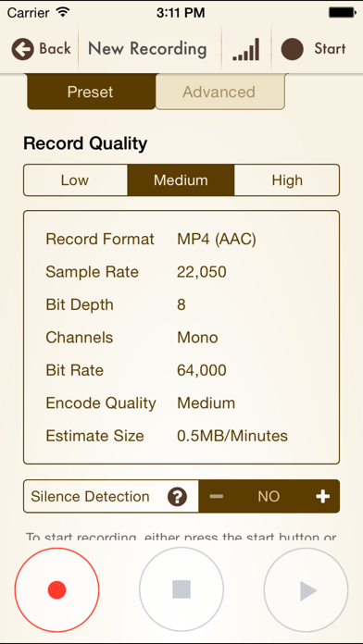Tap the Carrier status text

pos(29,13)
